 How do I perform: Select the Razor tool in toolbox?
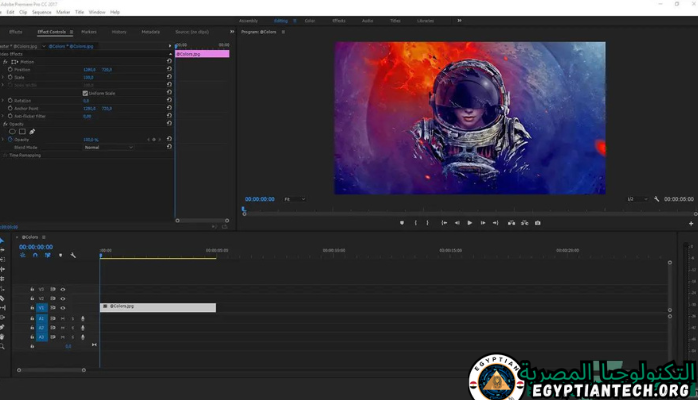[2, 299]
